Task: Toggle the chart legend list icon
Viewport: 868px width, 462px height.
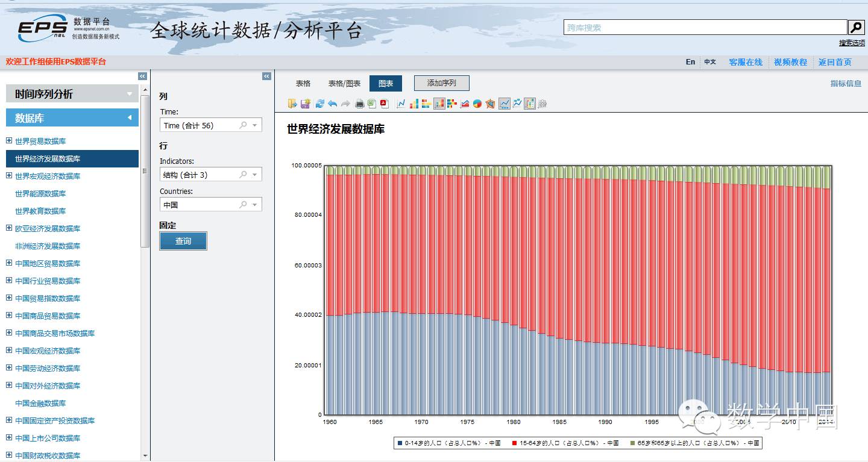Action: click(x=530, y=104)
